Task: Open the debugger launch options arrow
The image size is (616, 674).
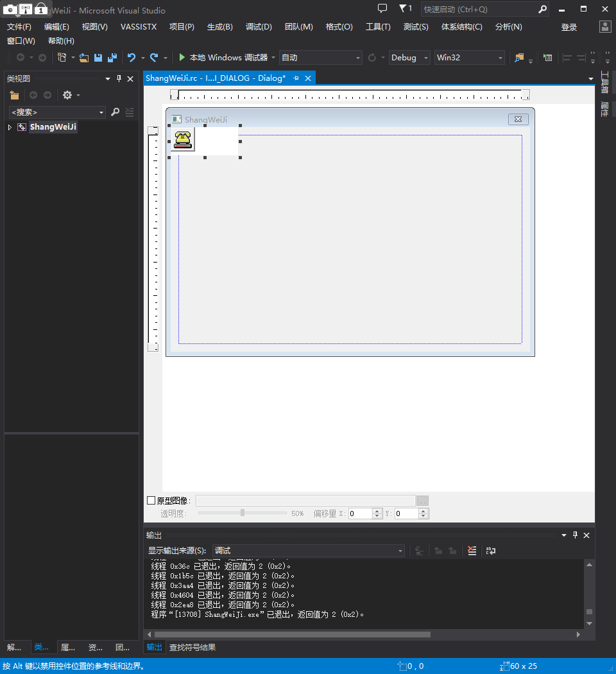Action: [x=273, y=58]
